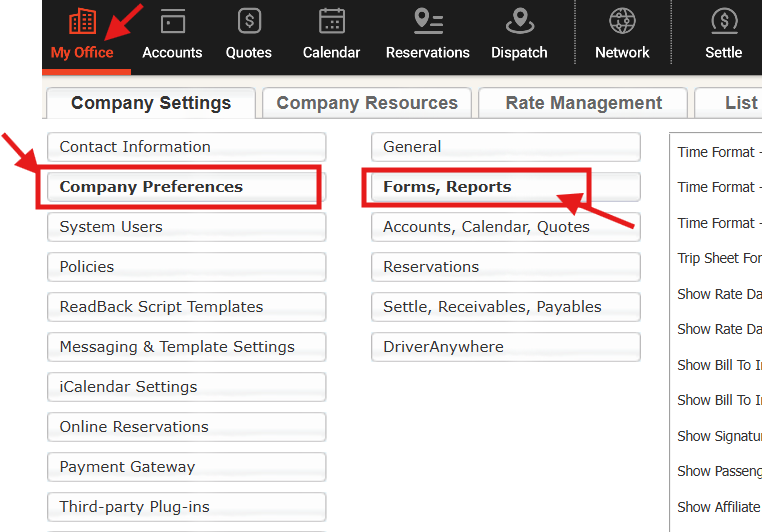762x532 pixels.
Task: Open the Calendar icon
Action: (x=331, y=21)
